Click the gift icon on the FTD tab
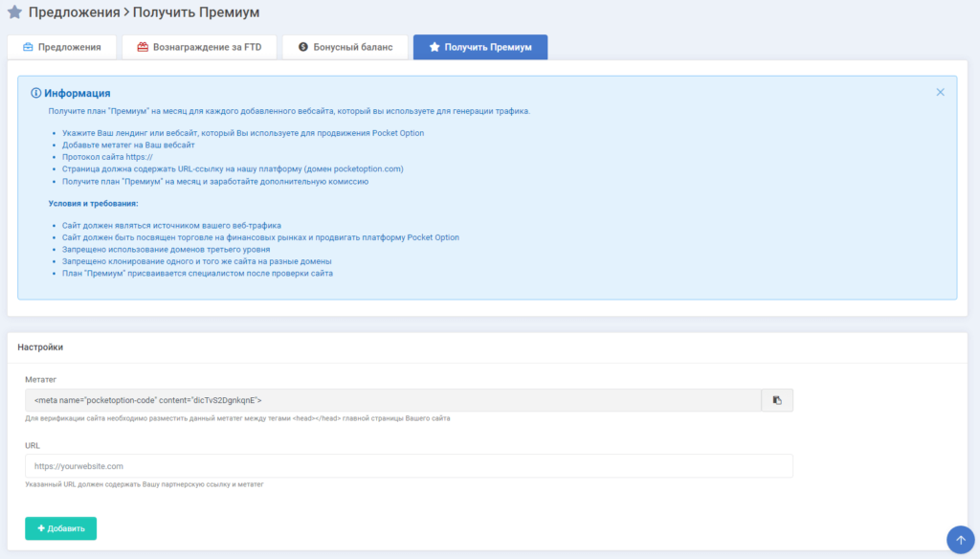 (143, 47)
